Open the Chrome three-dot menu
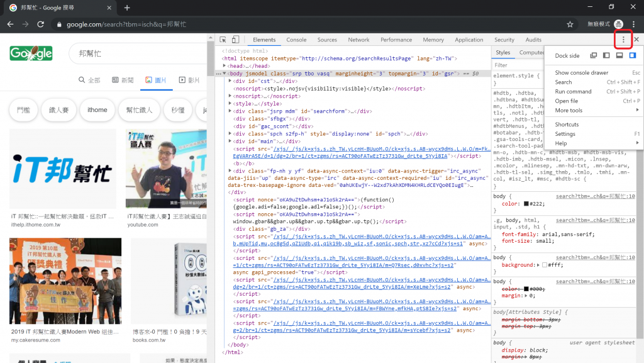The height and width of the screenshot is (363, 644). point(634,25)
